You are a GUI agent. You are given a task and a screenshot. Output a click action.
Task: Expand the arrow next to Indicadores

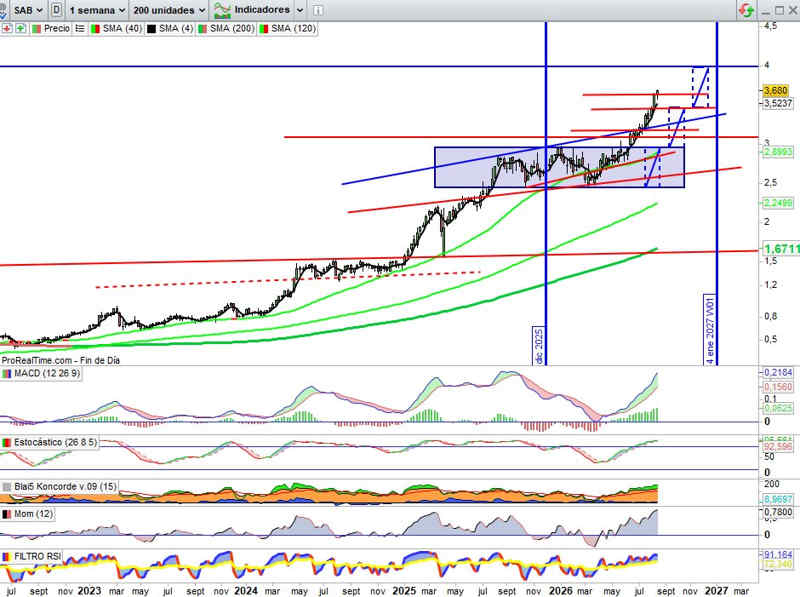[300, 10]
